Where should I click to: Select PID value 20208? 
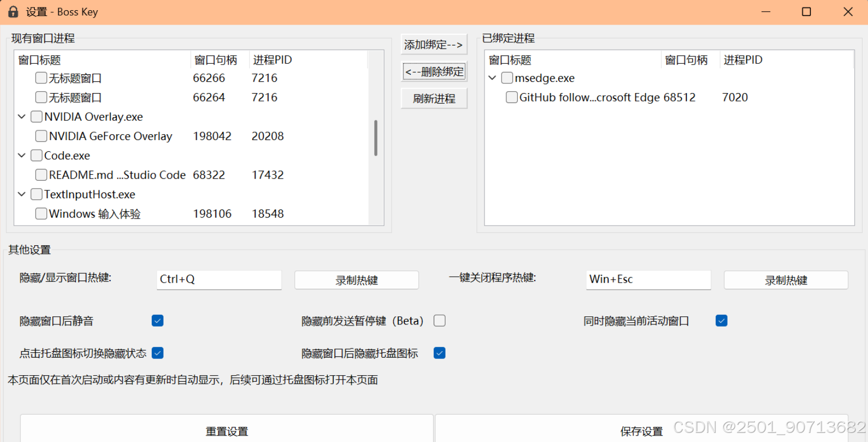[268, 136]
